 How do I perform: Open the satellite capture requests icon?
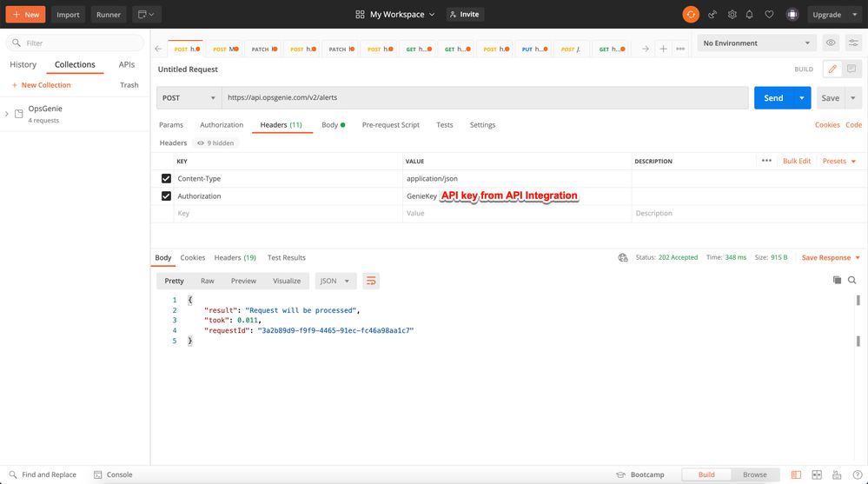712,15
